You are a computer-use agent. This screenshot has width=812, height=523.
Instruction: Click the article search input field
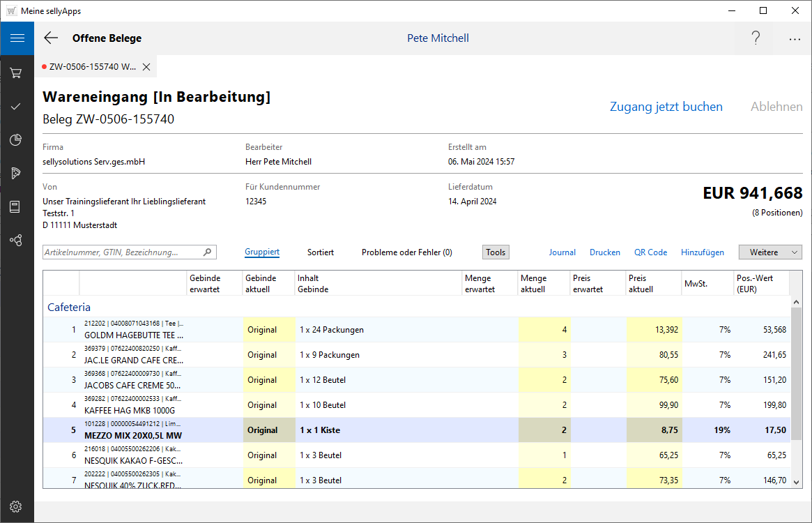(123, 252)
